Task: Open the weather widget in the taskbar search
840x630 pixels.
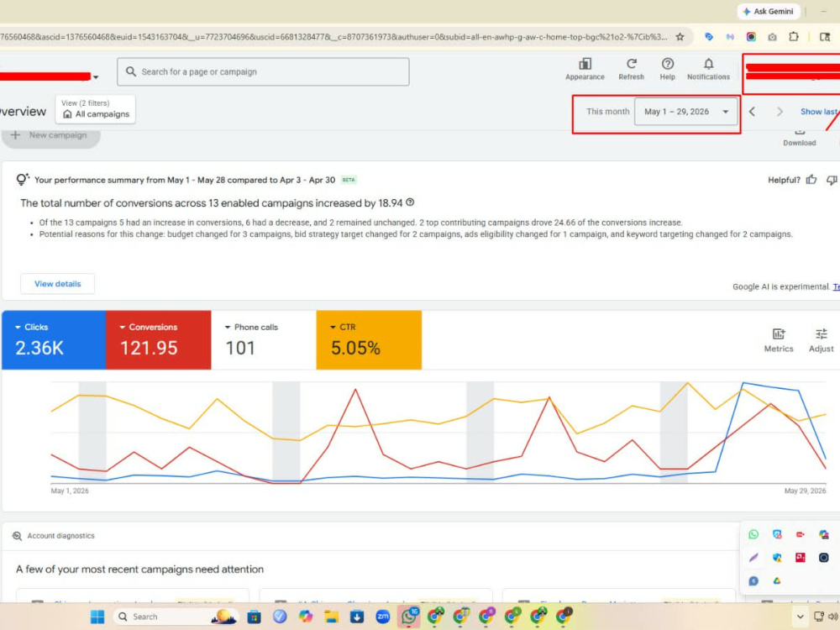Action: 224,617
